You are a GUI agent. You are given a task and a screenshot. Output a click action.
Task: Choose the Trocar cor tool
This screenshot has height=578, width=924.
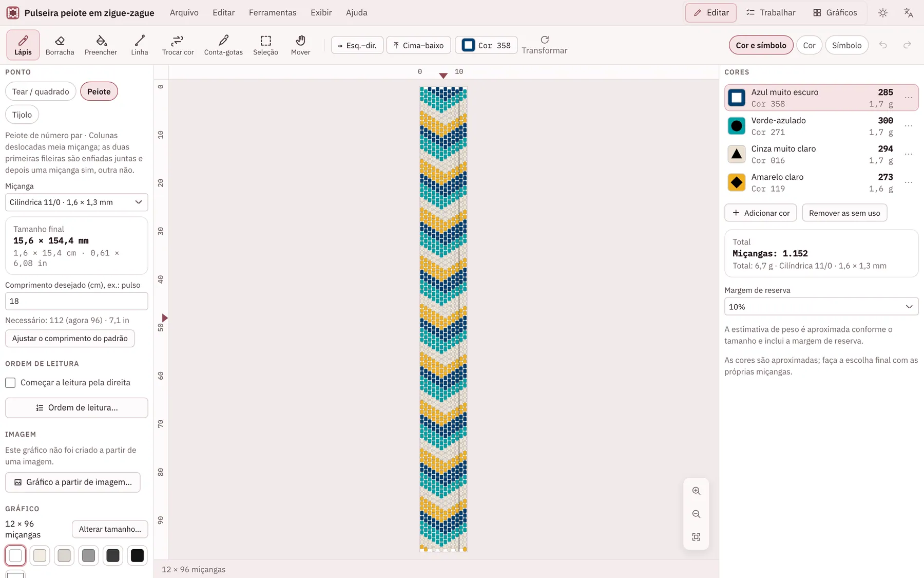[x=178, y=45]
